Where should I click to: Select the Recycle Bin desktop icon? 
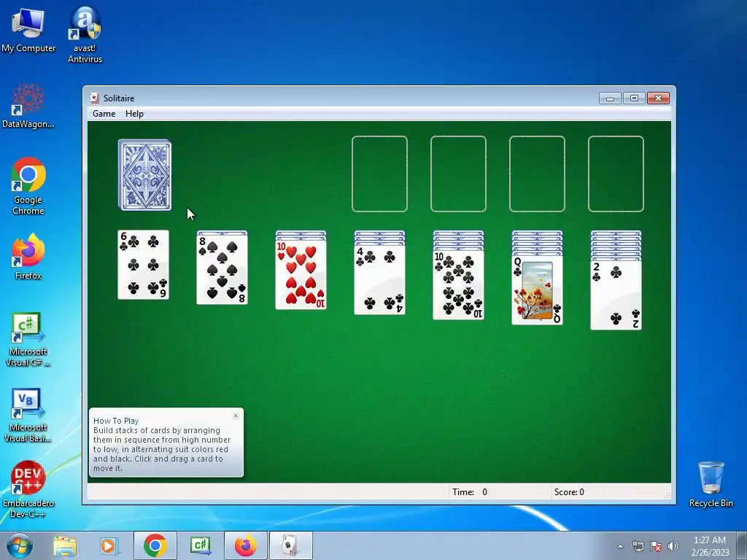pos(711,484)
